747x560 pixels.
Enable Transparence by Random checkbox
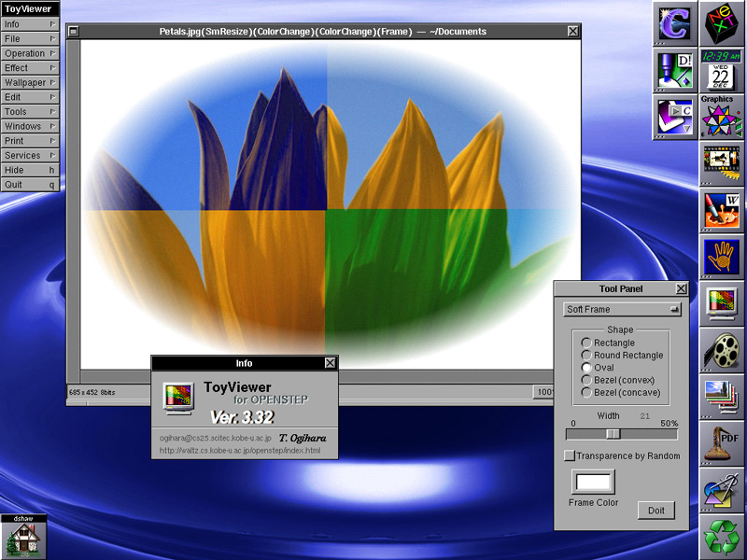click(x=570, y=455)
